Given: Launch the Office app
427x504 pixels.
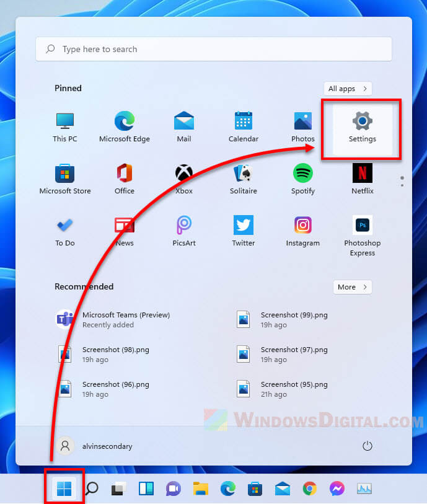Looking at the screenshot, I should coord(125,179).
